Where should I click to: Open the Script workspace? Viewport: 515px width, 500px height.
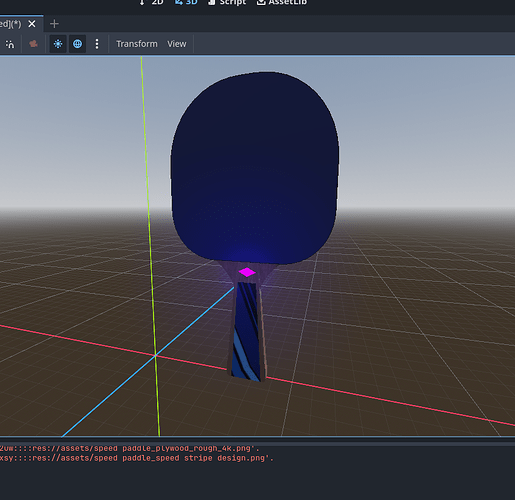click(227, 3)
